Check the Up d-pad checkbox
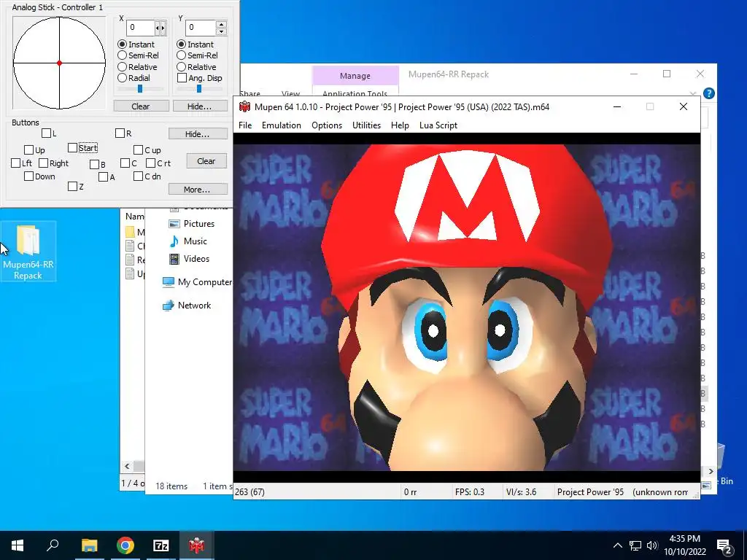747x560 pixels. [28, 150]
